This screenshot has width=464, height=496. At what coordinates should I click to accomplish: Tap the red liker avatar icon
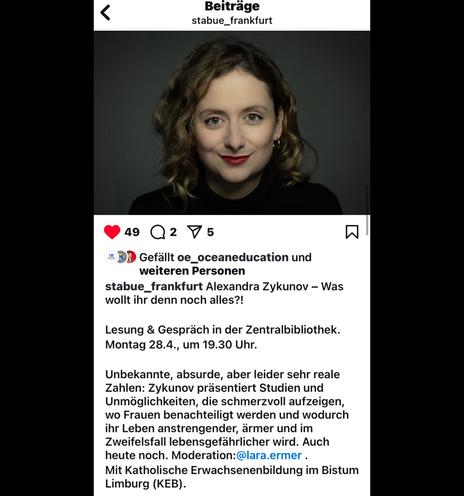coord(131,257)
